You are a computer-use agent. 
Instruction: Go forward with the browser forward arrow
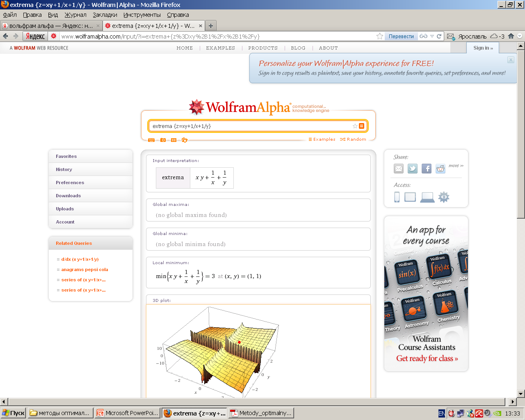pos(16,36)
